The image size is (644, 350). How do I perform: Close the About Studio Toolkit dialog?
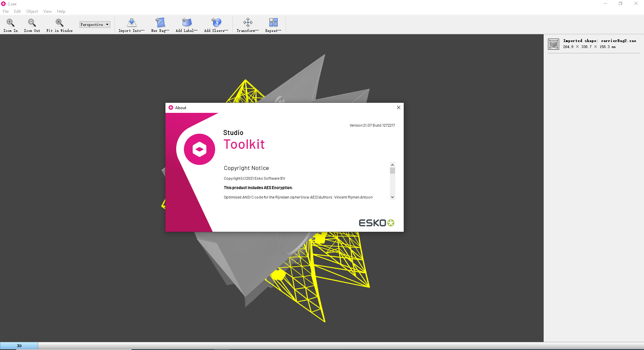(x=398, y=107)
